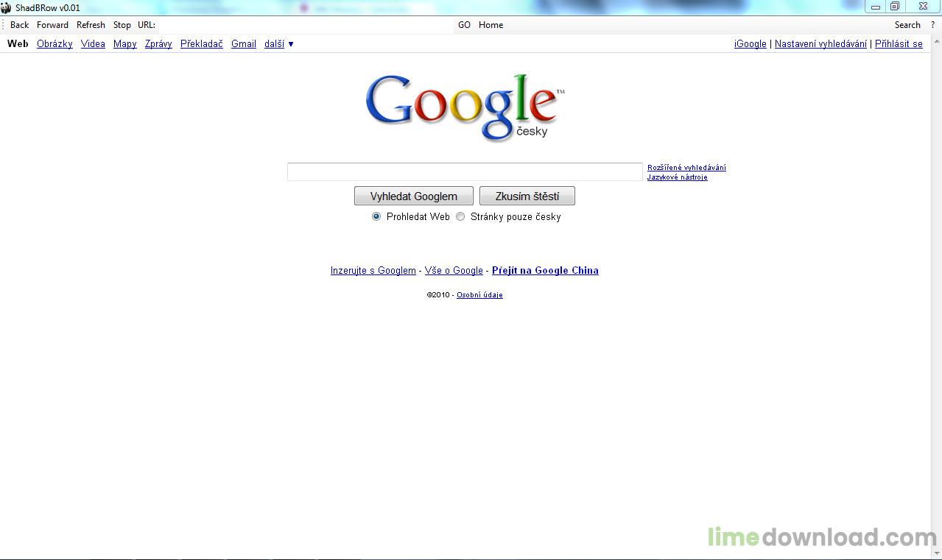The height and width of the screenshot is (560, 942).
Task: Open the Inzerujte s Googlem link
Action: click(x=373, y=271)
